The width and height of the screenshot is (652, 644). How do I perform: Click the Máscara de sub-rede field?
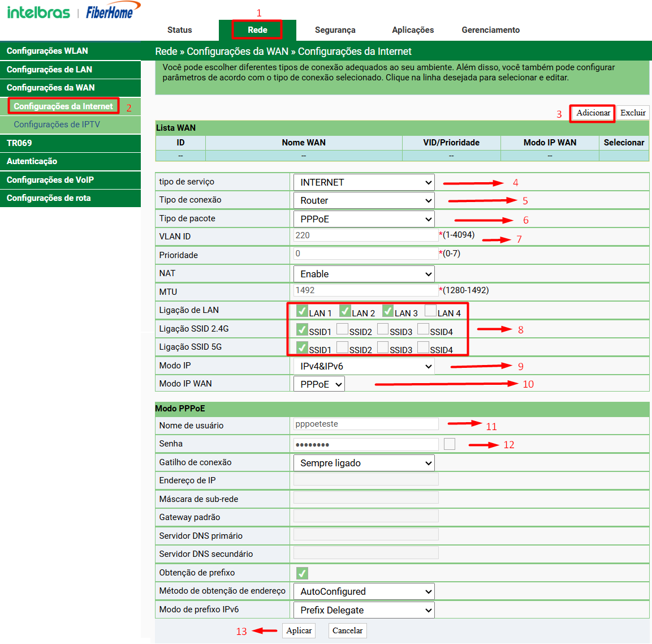click(x=366, y=497)
